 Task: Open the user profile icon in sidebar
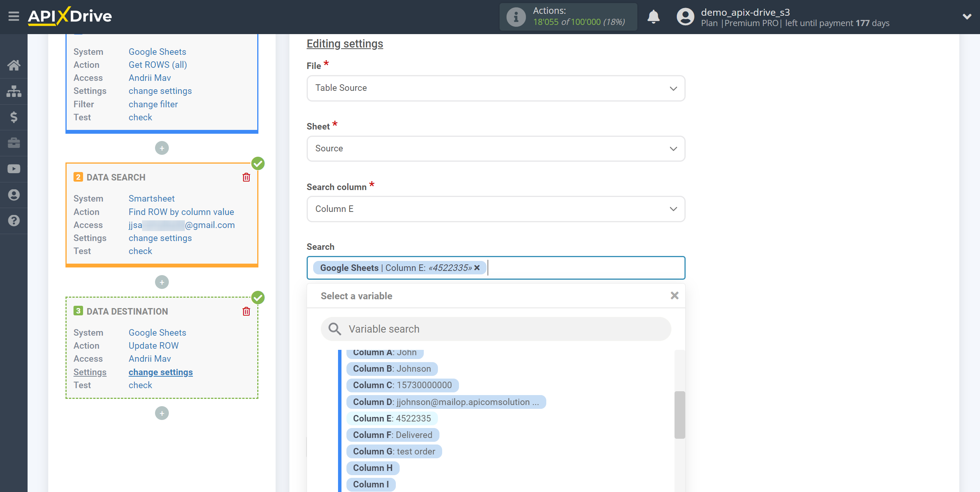tap(14, 195)
